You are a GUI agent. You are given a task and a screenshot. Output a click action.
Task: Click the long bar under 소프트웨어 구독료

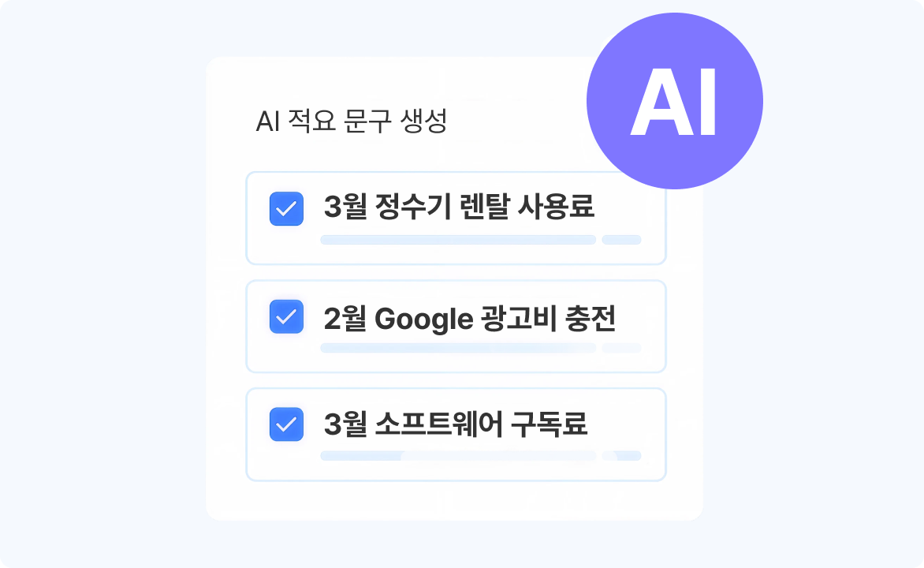tap(457, 456)
